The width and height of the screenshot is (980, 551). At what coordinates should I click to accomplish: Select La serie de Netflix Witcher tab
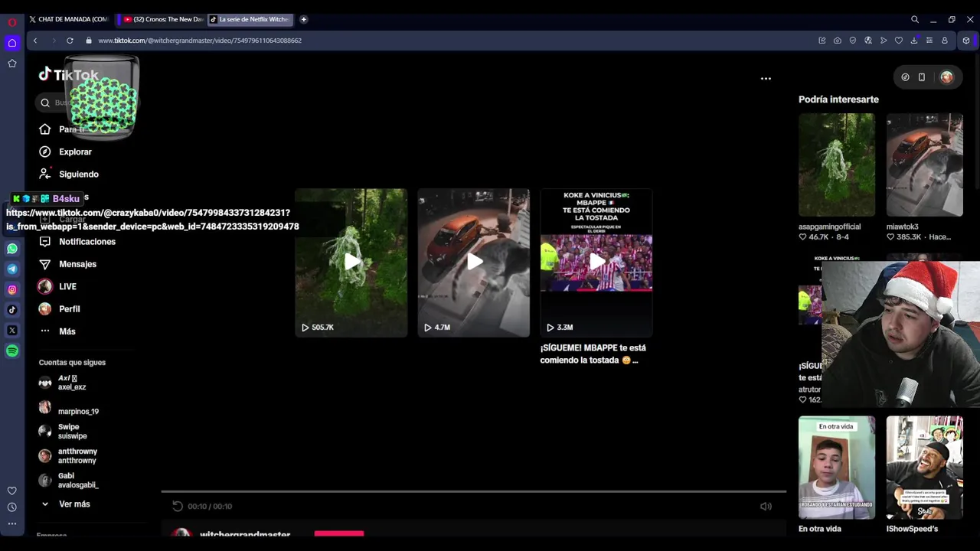click(251, 19)
